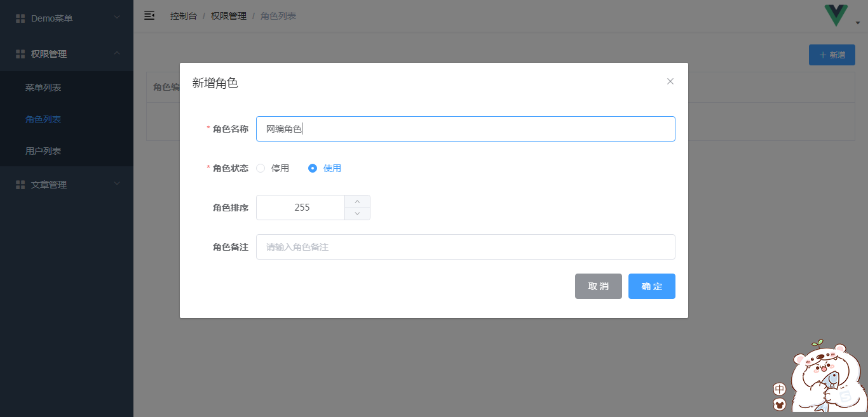Expand the Demo菜单 chevron
Screen dimensions: 868x417
pyautogui.click(x=117, y=18)
